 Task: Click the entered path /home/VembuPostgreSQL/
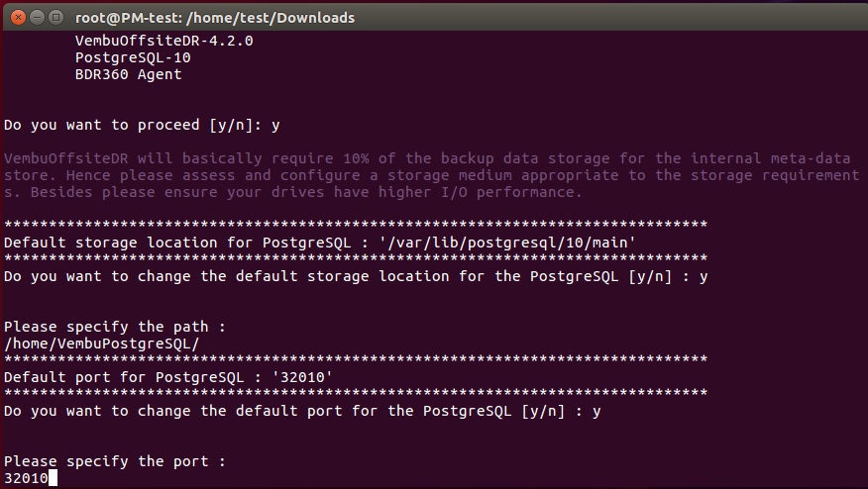click(x=101, y=343)
